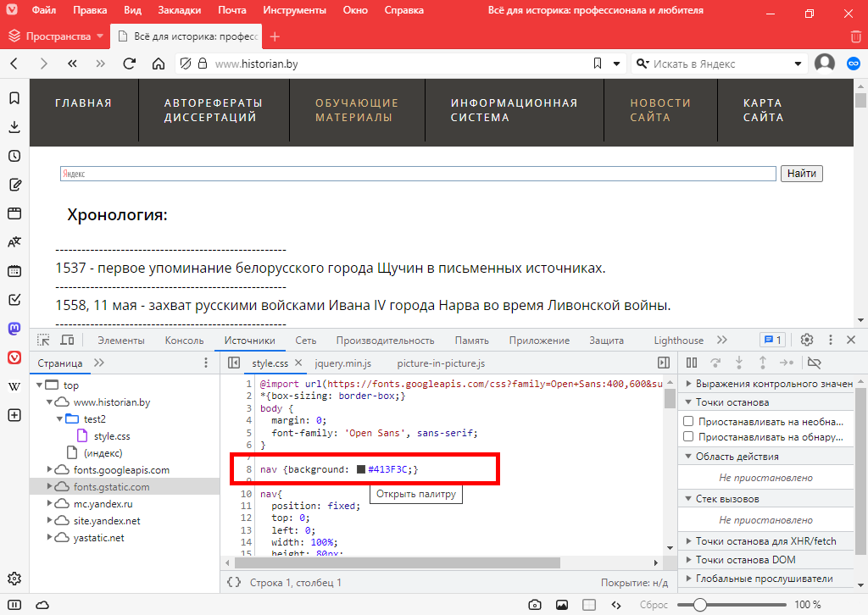This screenshot has height=615, width=868.
Task: Click the Найти search button
Action: pyautogui.click(x=801, y=174)
